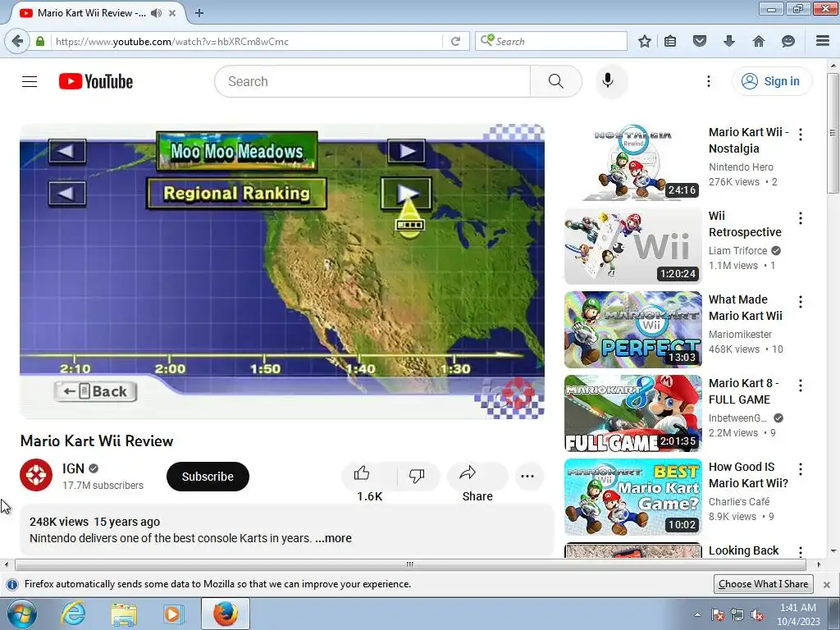Click the Firefox toolbar search box

click(551, 41)
